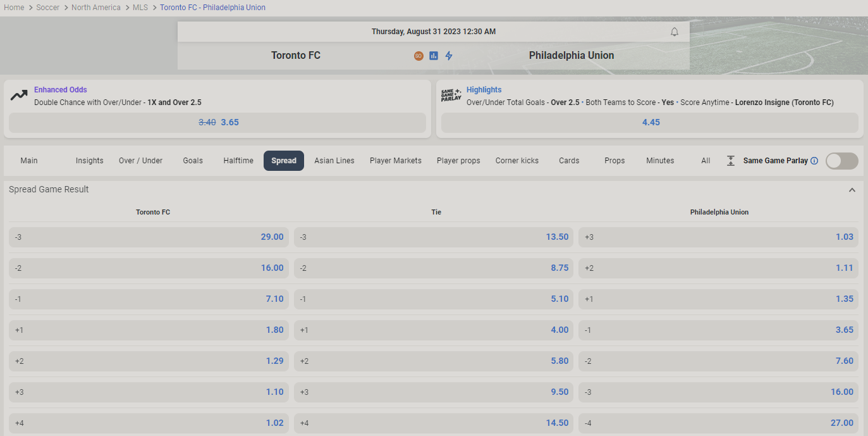The image size is (868, 436).
Task: Click the Same Game Parlay logo in Highlights
Action: [x=451, y=96]
